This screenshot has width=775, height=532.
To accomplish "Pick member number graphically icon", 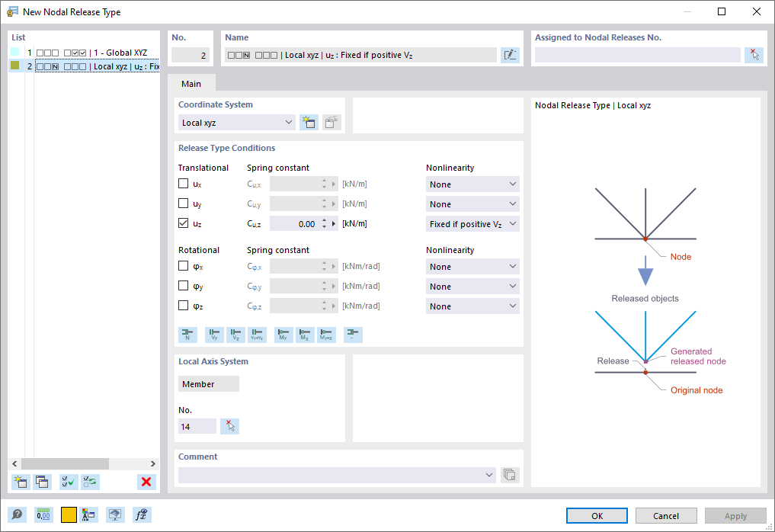I will [x=230, y=426].
